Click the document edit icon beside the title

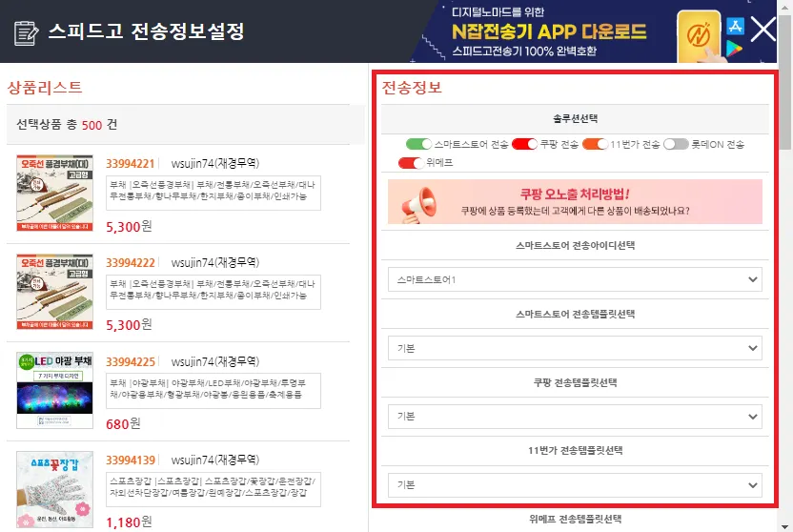click(26, 33)
